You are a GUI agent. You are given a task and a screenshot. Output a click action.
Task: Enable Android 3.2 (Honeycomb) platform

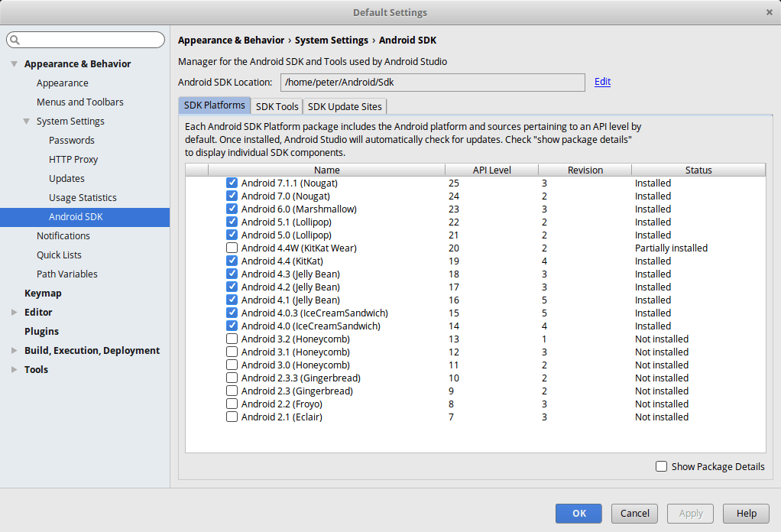(232, 339)
